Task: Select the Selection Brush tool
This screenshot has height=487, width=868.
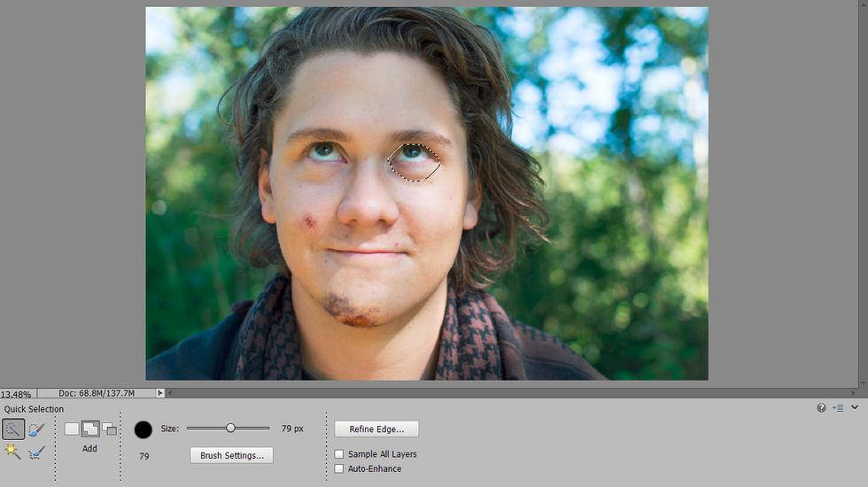Action: pos(36,429)
